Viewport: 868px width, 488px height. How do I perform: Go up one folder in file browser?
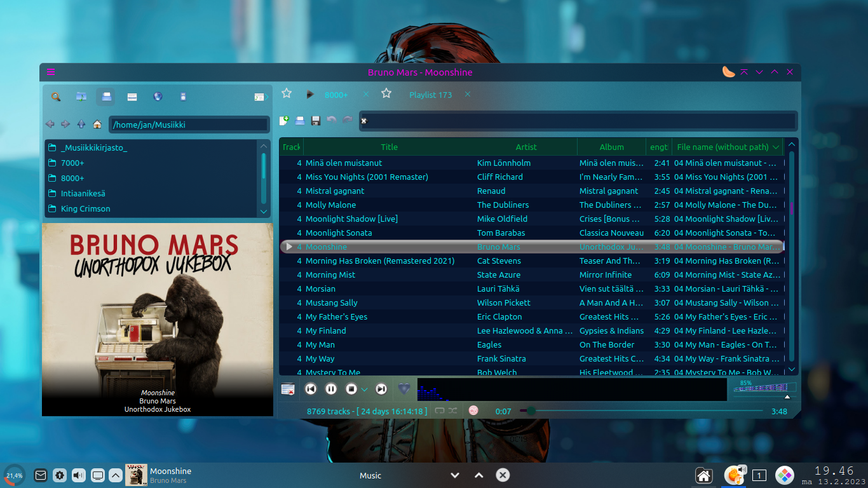[81, 124]
